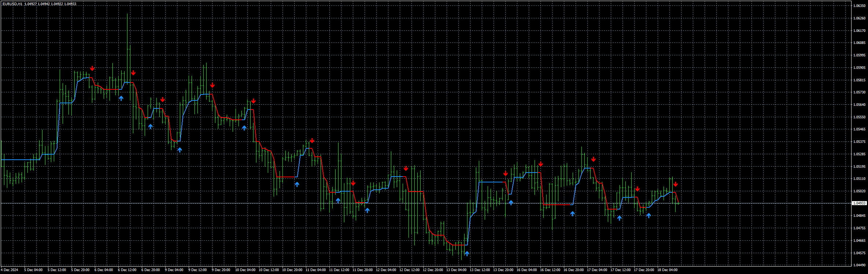Viewport: 868px width, 274px height.
Task: Click the 1.04665 price scale label
Action: [x=860, y=241]
